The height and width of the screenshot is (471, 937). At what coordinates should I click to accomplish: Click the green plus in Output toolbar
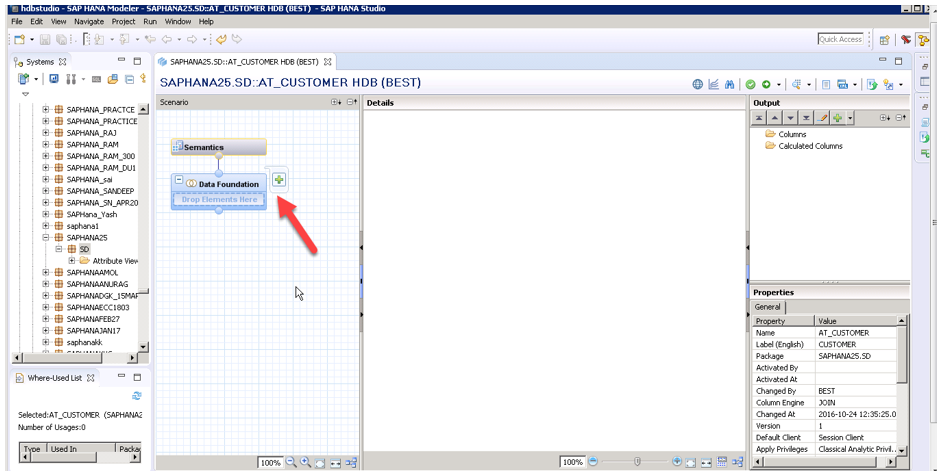click(x=837, y=118)
